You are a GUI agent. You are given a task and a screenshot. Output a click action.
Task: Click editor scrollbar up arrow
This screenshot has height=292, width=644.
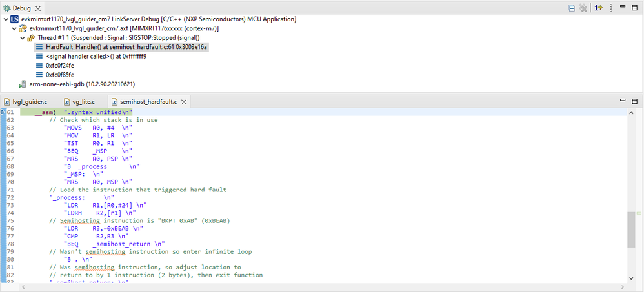[x=631, y=112]
